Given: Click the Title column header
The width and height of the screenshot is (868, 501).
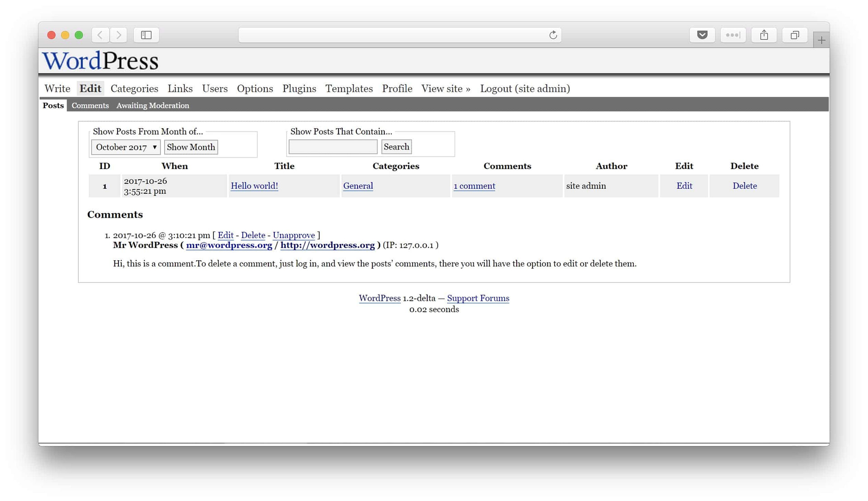Looking at the screenshot, I should (284, 166).
